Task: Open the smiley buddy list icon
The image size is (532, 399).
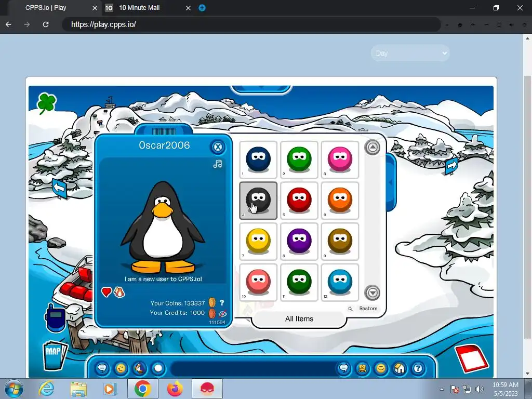Action: click(x=381, y=368)
